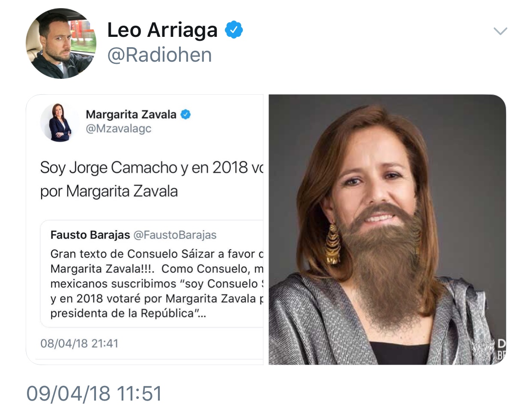532x419 pixels.
Task: Select the Margarita Zavala name in screenshot
Action: click(x=131, y=114)
